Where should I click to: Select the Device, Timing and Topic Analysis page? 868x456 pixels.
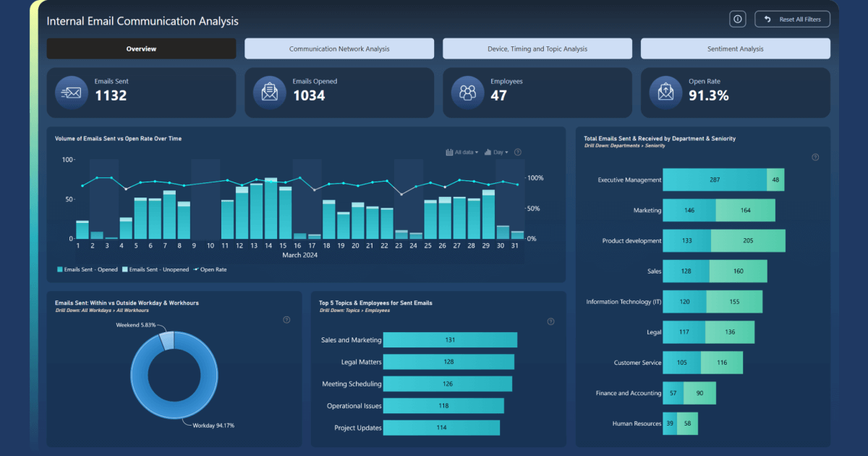pyautogui.click(x=537, y=48)
